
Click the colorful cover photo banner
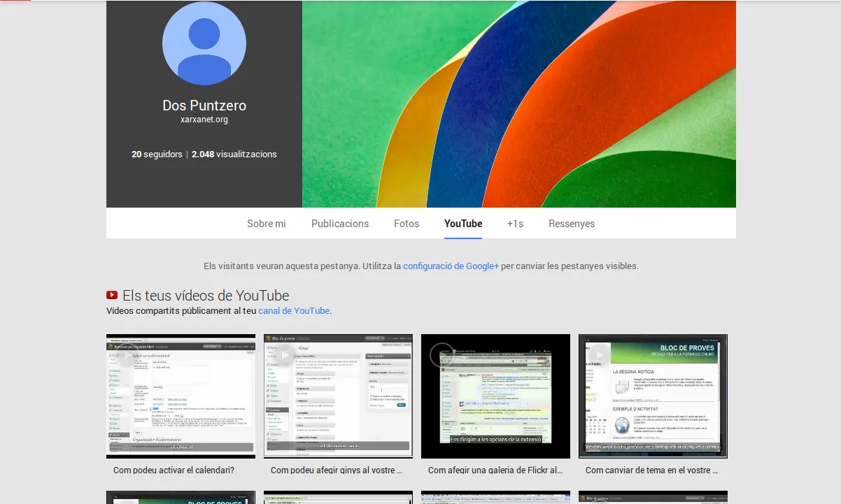519,104
